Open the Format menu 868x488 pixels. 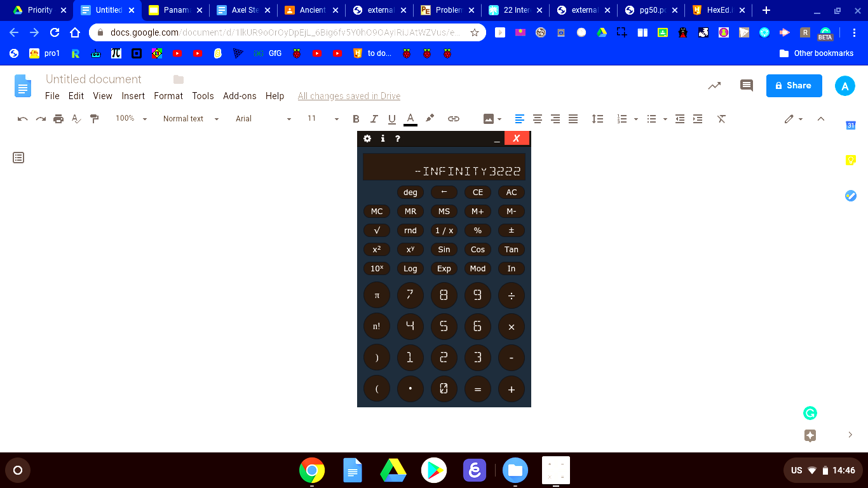click(168, 96)
